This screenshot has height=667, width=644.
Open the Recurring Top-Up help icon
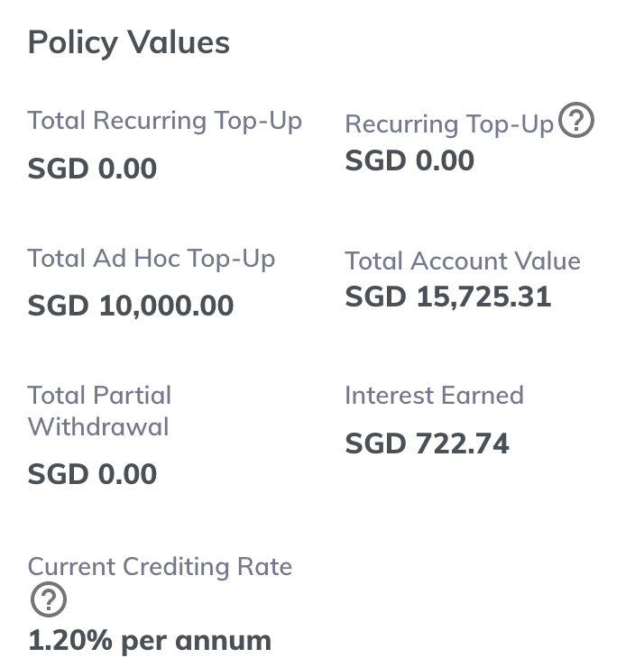coord(575,120)
